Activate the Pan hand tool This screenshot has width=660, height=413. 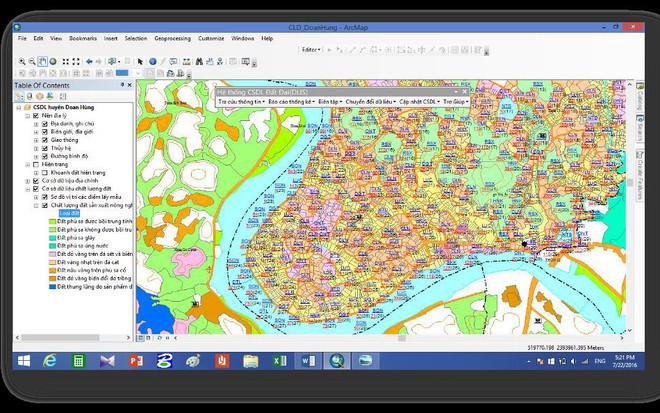[43, 61]
